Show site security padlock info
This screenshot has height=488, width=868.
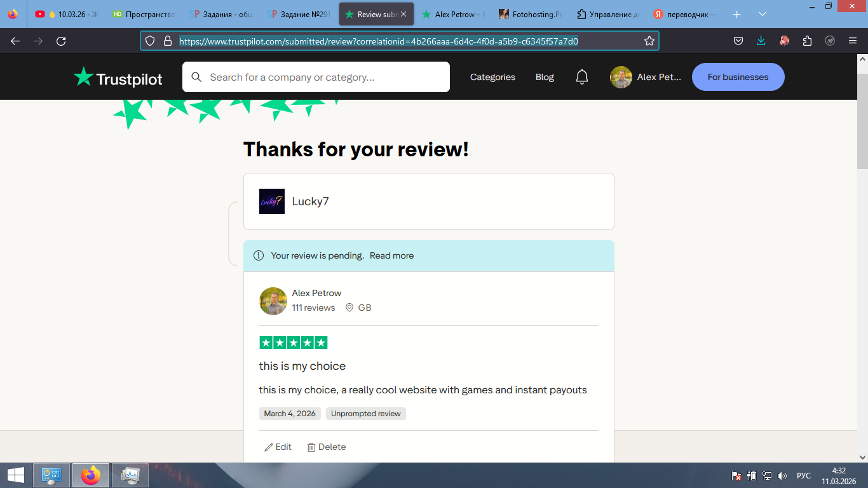point(168,41)
